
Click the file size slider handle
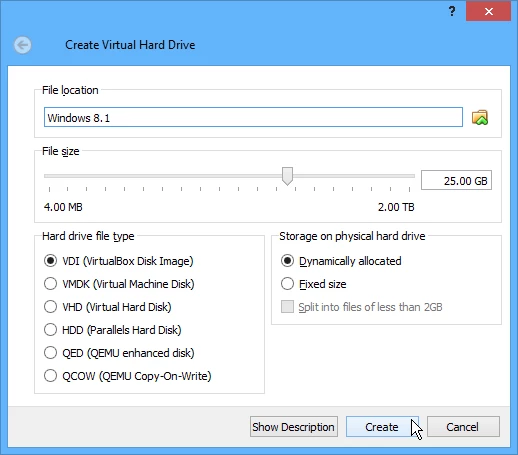pos(287,176)
